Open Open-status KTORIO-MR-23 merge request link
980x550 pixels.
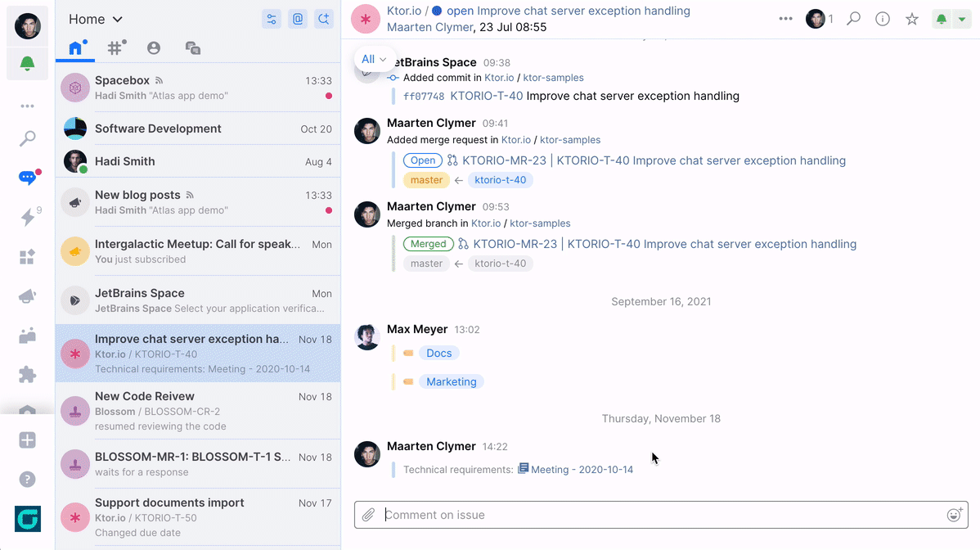point(654,160)
